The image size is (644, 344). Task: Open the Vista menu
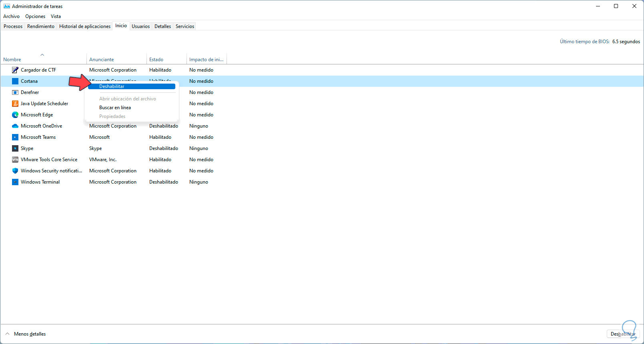[x=56, y=16]
